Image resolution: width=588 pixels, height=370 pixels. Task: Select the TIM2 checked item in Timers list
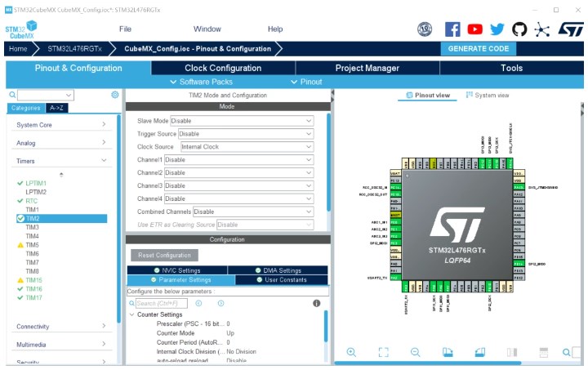(33, 219)
